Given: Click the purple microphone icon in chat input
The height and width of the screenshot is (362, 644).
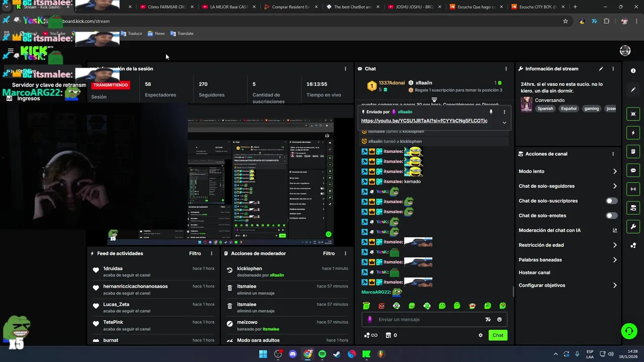Looking at the screenshot, I should point(370,319).
